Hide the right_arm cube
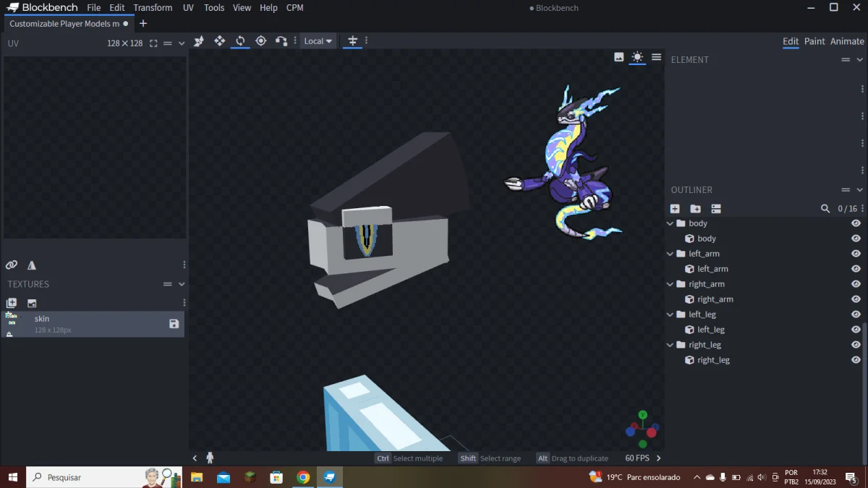This screenshot has height=488, width=868. click(x=856, y=299)
